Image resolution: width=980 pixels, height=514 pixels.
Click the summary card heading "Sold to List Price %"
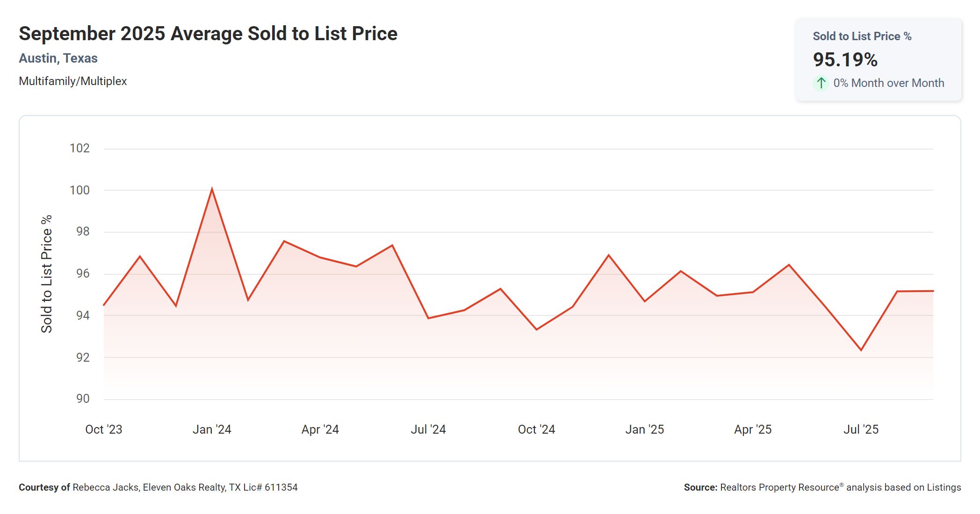[862, 36]
